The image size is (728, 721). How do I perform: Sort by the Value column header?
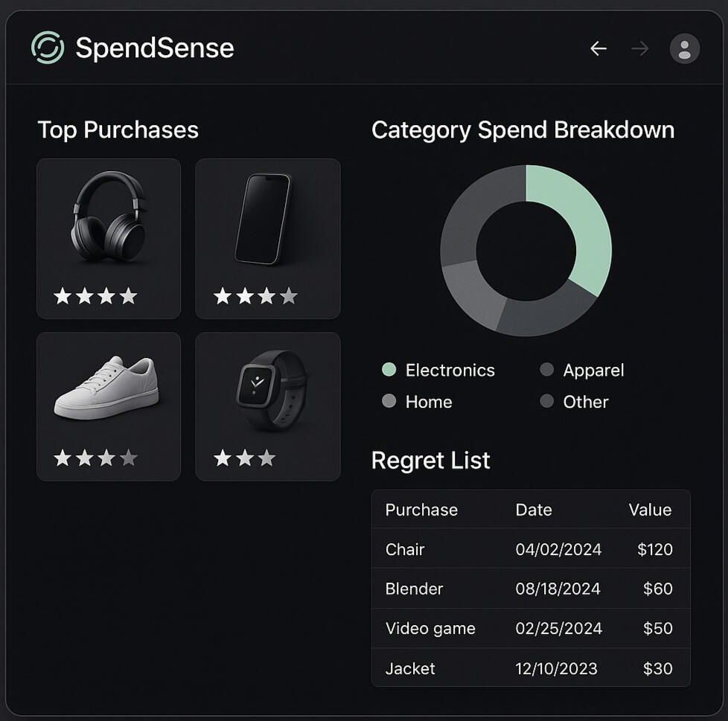(x=649, y=510)
